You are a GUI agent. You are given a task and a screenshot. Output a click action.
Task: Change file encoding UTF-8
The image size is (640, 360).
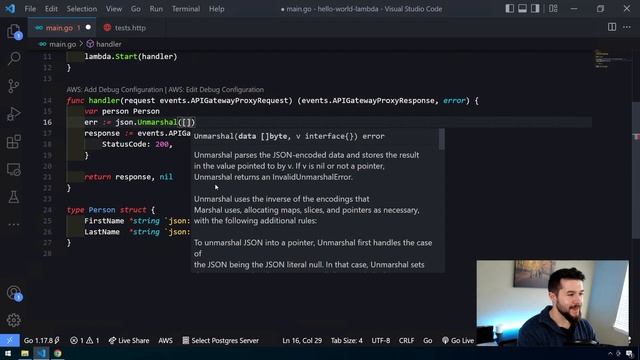click(381, 340)
